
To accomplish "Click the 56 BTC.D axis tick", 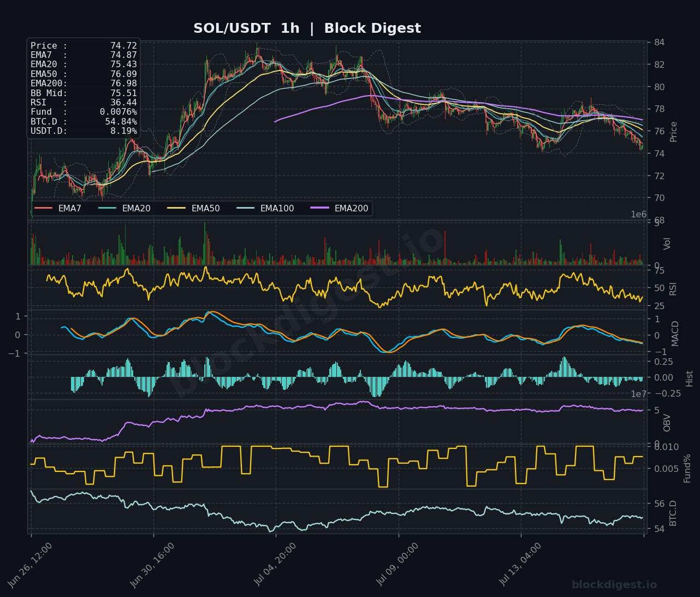I will coord(659,504).
